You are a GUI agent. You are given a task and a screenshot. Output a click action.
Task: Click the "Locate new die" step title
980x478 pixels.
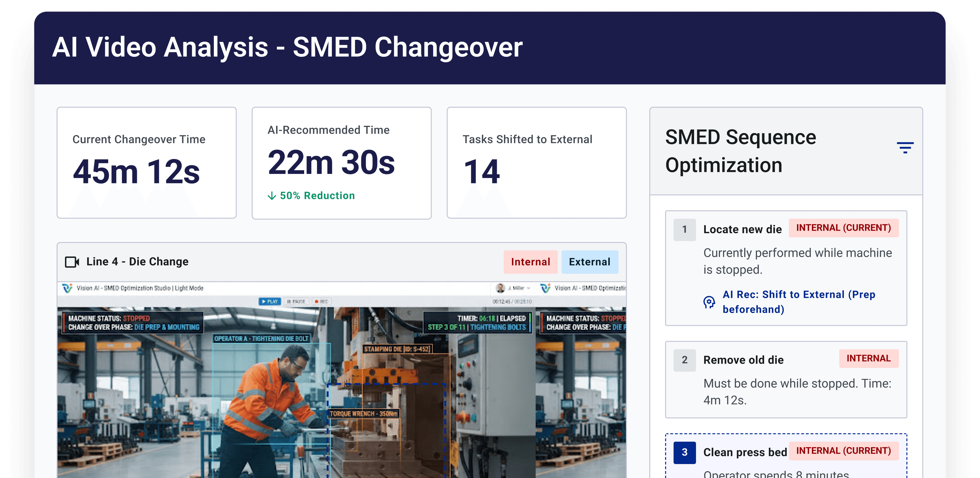click(742, 230)
